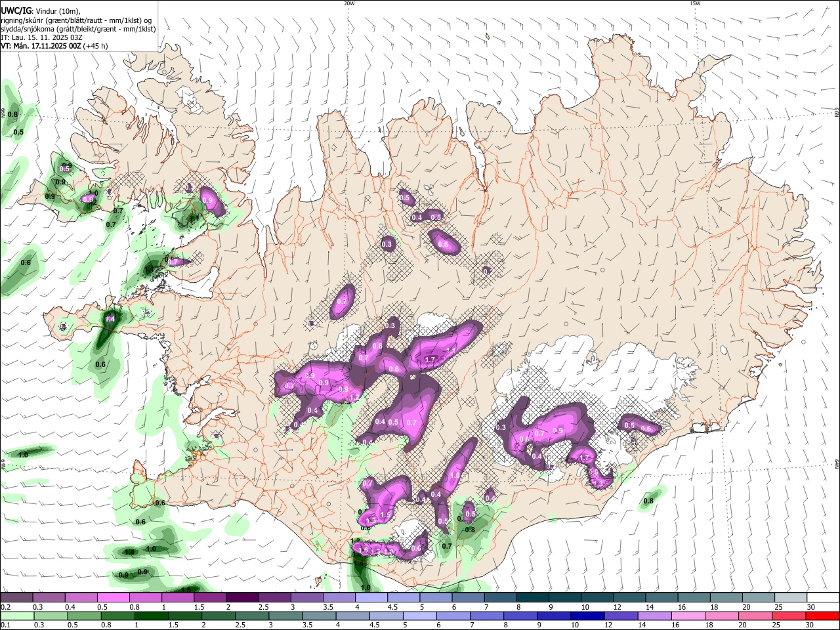The width and height of the screenshot is (840, 630).
Task: Click the 'rigning/skúrir (grænt/blátt/rautt - mm/1klst) og' line
Action: (76, 20)
